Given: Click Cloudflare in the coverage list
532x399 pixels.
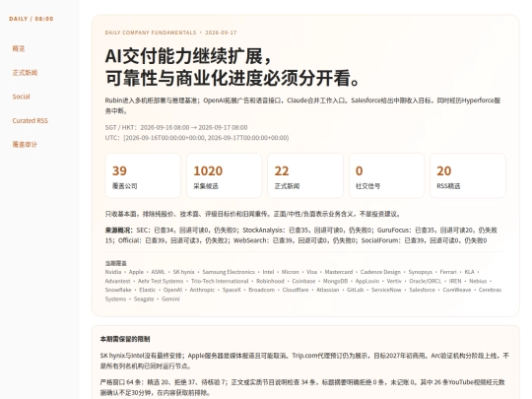Looking at the screenshot, I should [296, 290].
